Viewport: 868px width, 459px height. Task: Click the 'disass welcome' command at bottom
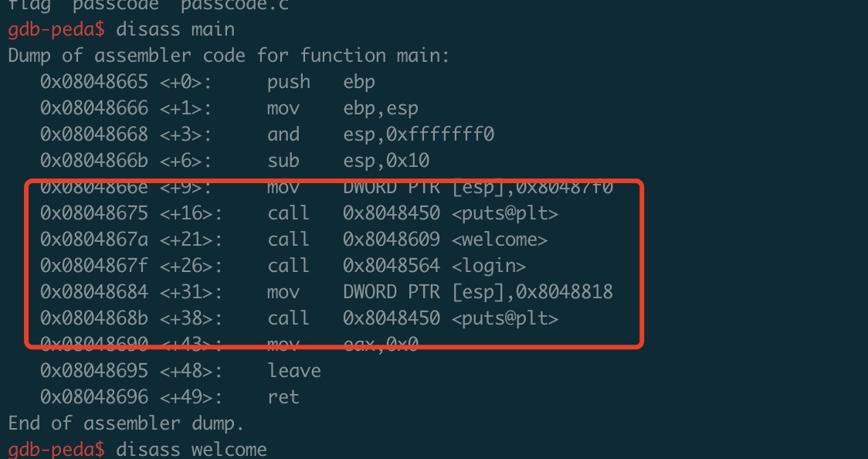[191, 449]
